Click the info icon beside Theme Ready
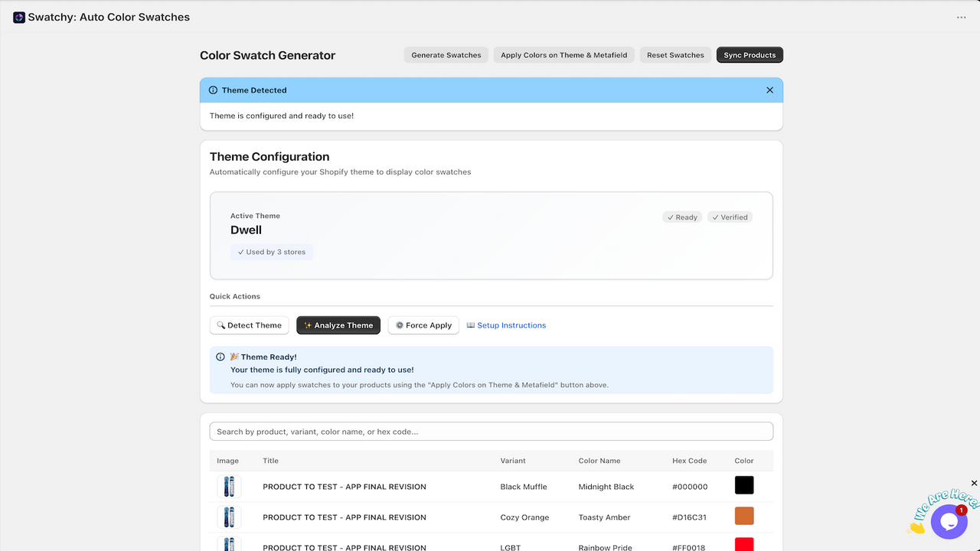 (220, 357)
